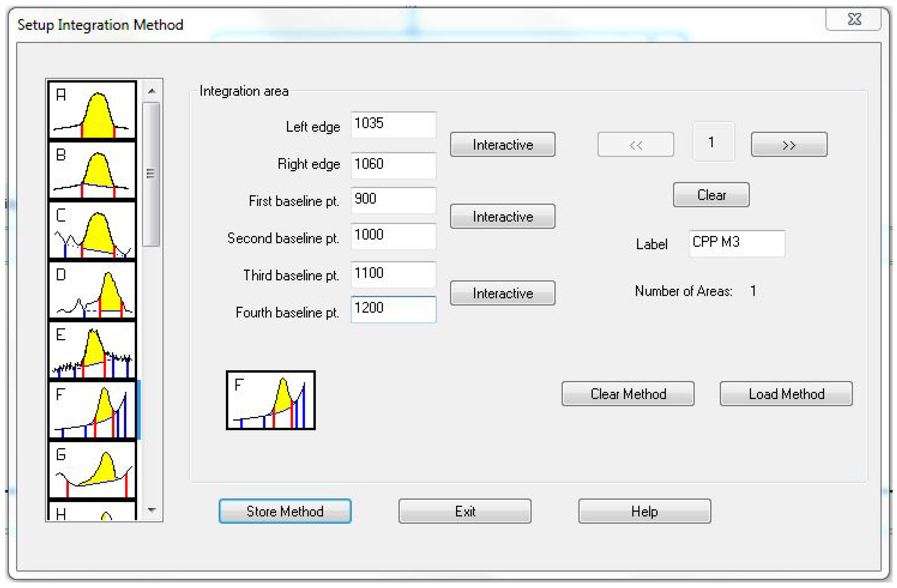
Task: Pick integration method C icon
Action: point(92,230)
